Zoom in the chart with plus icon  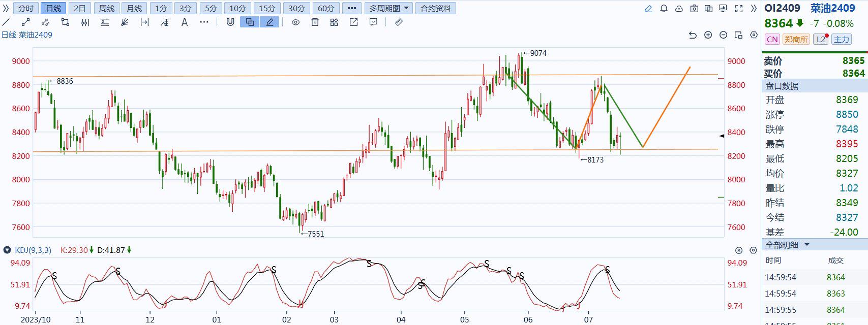[x=708, y=35]
